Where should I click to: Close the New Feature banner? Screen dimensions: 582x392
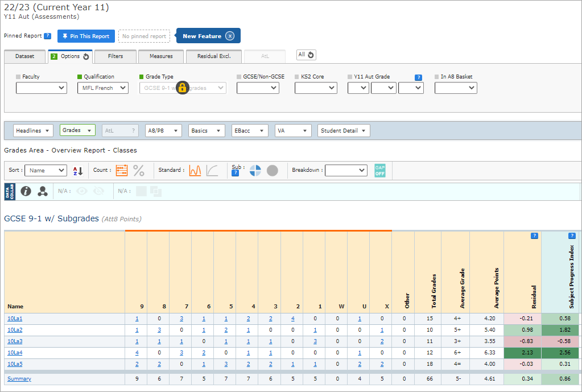click(229, 36)
